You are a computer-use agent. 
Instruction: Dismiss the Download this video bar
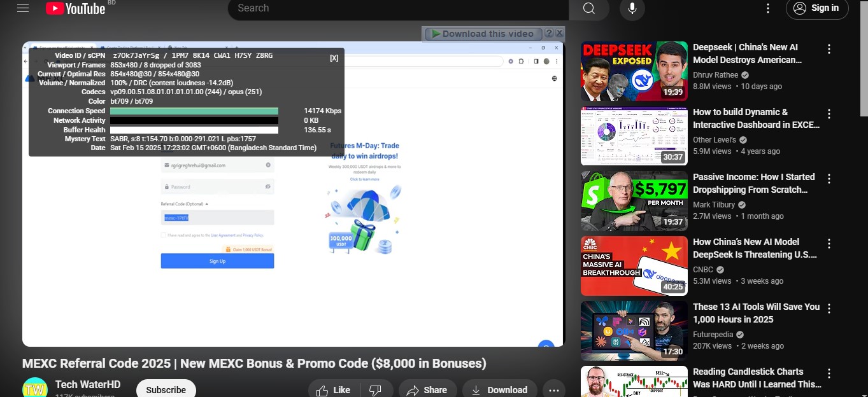click(559, 33)
